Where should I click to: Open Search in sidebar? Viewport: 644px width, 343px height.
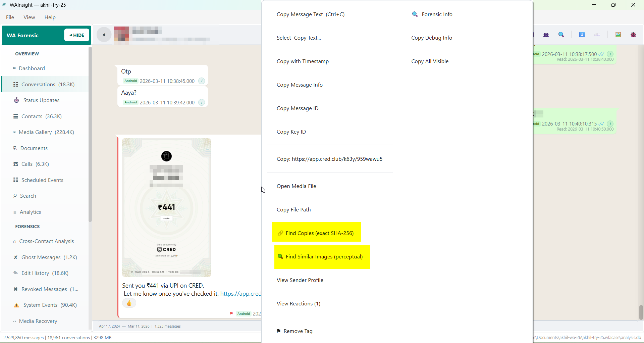pos(45,196)
